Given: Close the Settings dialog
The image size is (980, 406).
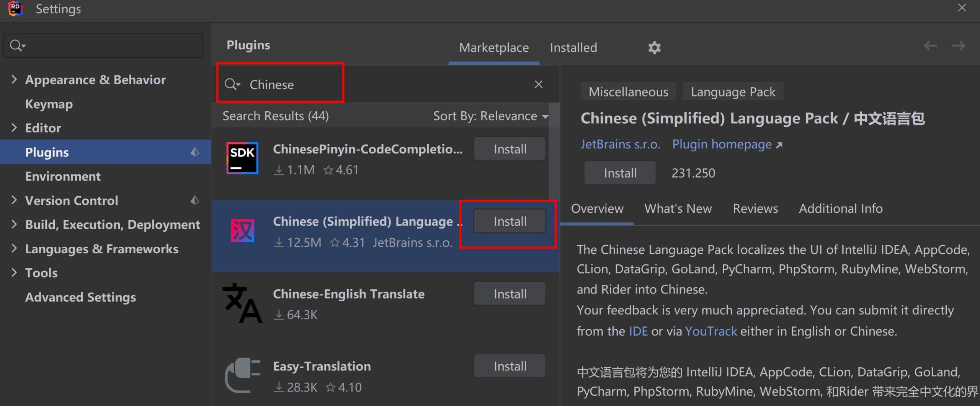Looking at the screenshot, I should coord(962,8).
